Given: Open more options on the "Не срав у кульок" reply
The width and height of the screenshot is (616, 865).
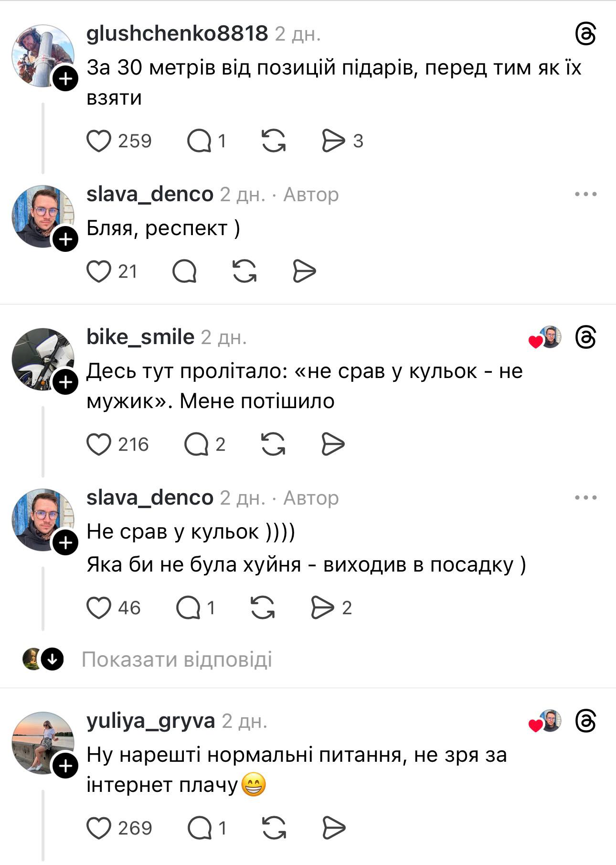Looking at the screenshot, I should pyautogui.click(x=586, y=497).
